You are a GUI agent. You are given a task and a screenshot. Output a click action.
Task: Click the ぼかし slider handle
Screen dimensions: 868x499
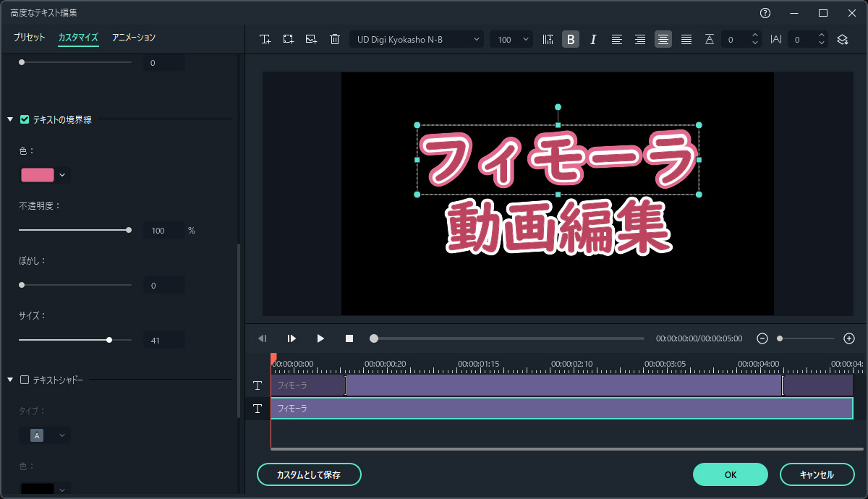(x=22, y=285)
